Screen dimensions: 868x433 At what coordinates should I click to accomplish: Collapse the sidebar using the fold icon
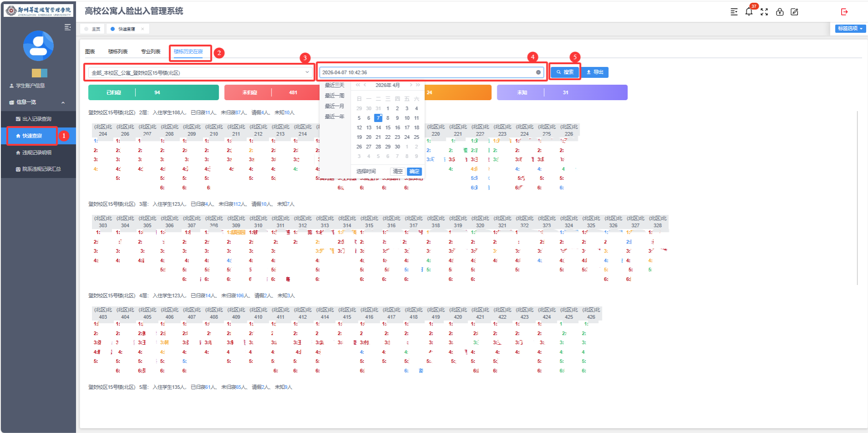coord(67,27)
